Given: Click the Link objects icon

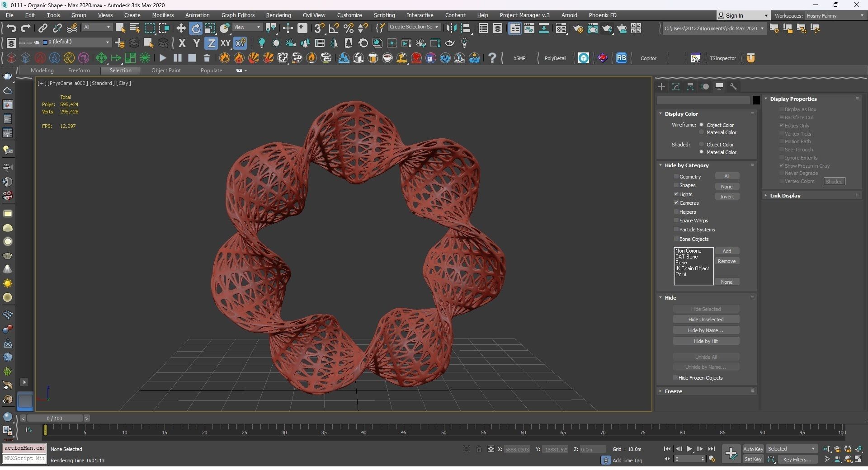Looking at the screenshot, I should coord(42,28).
